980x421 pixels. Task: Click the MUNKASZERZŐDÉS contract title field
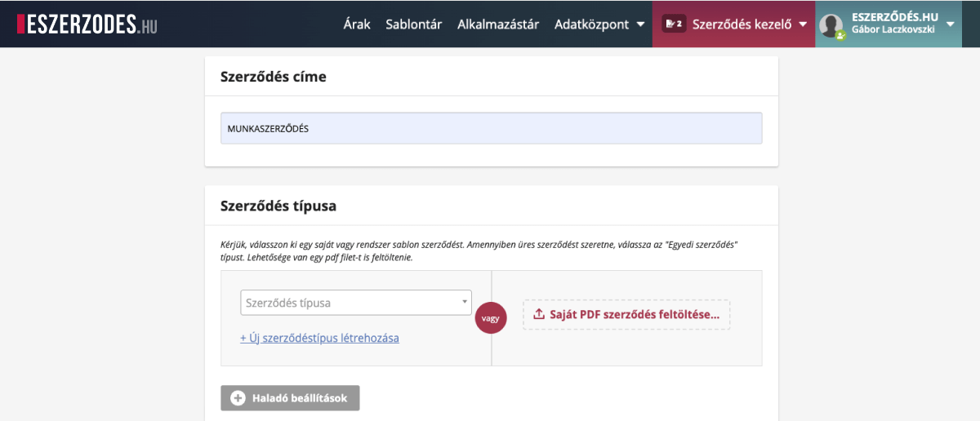[x=491, y=129]
